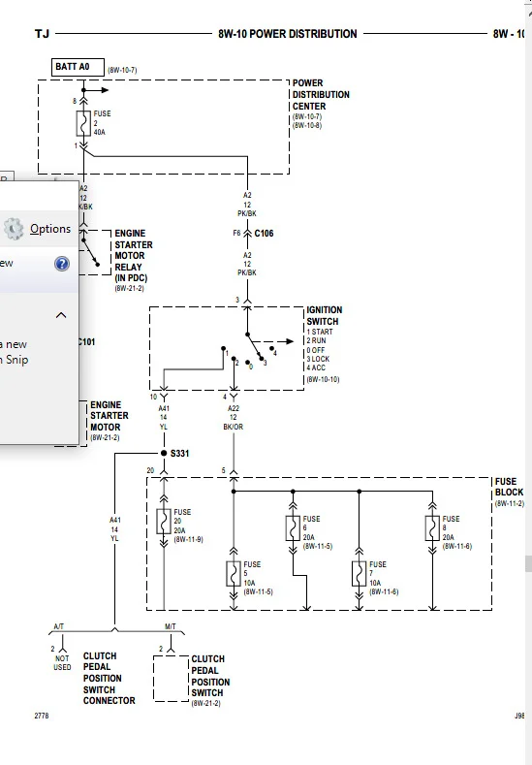Click Fuse 8 20A symbol
This screenshot has height=765, width=532.
click(x=432, y=527)
